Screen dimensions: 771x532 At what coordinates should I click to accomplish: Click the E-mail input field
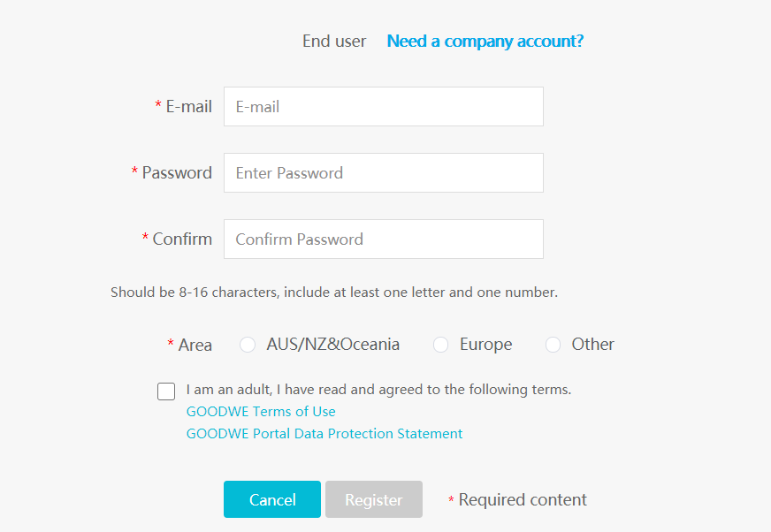383,107
